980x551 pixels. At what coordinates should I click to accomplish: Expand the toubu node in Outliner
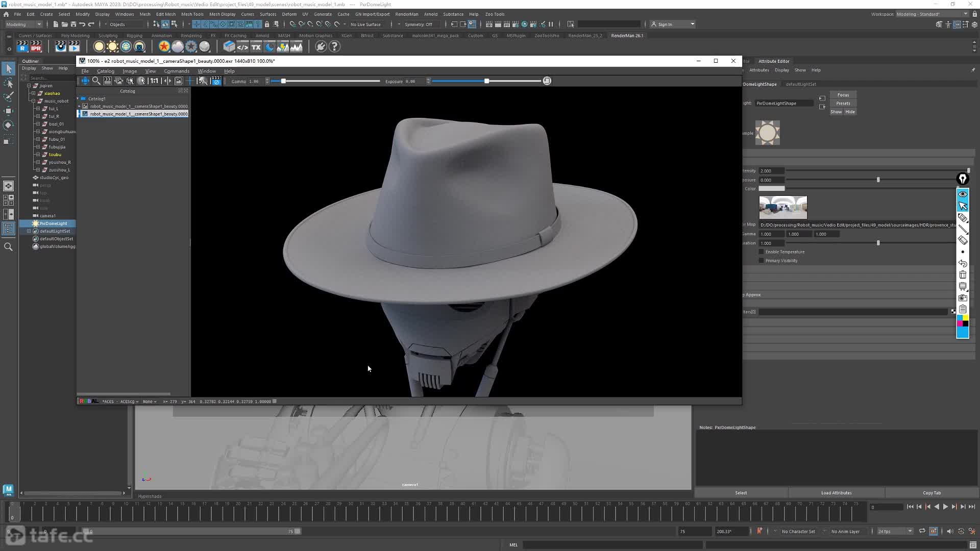click(x=38, y=155)
